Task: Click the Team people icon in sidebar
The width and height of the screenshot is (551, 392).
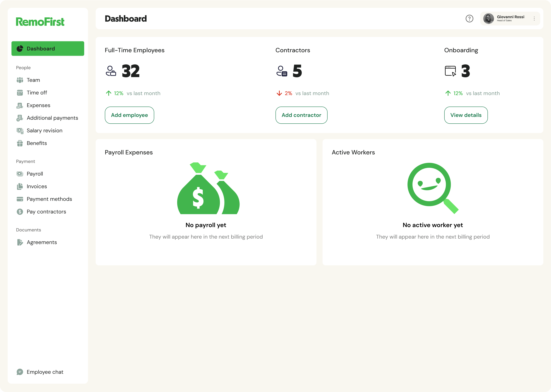Action: [x=20, y=80]
